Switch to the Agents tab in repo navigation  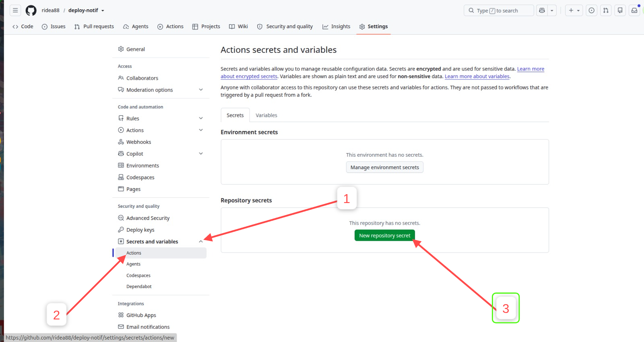tap(136, 27)
